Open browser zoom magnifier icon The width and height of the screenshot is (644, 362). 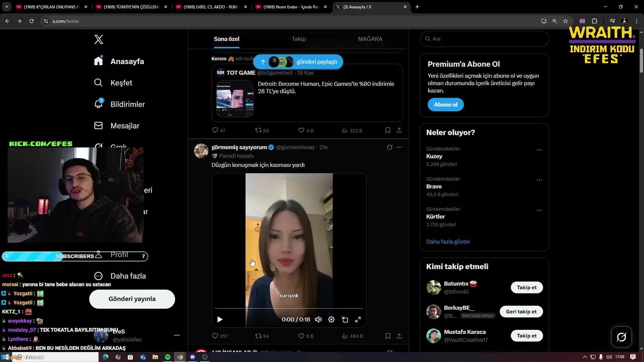[554, 21]
